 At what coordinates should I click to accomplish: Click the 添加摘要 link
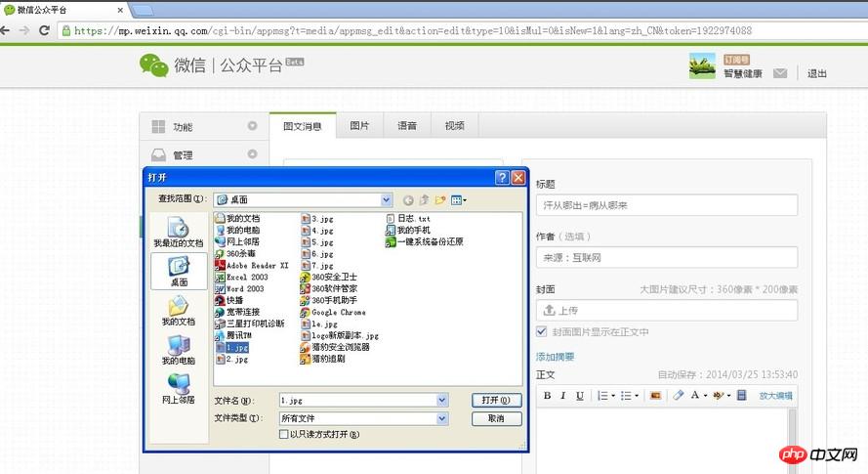tap(555, 357)
